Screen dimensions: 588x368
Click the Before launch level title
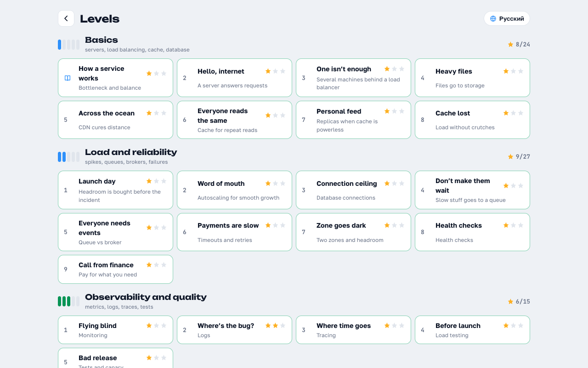[458, 326]
